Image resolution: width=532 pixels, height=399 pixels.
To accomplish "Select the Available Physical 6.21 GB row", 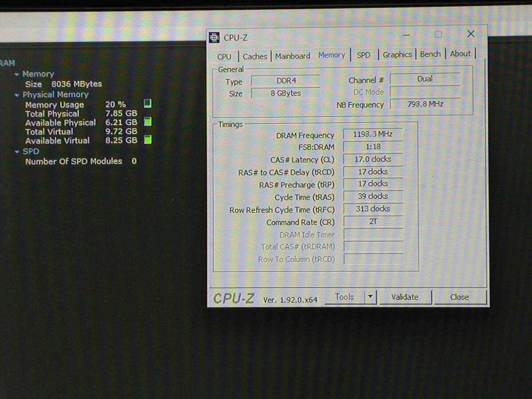I will pyautogui.click(x=81, y=122).
